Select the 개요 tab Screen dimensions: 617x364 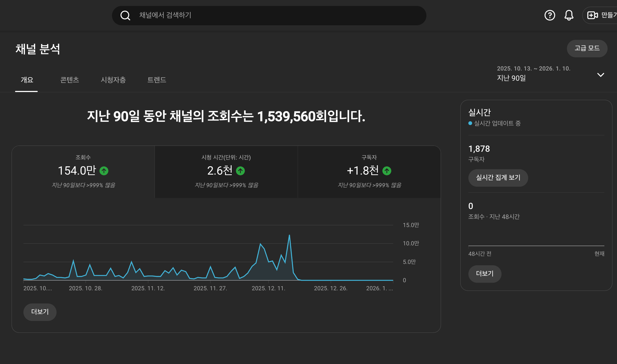[27, 80]
